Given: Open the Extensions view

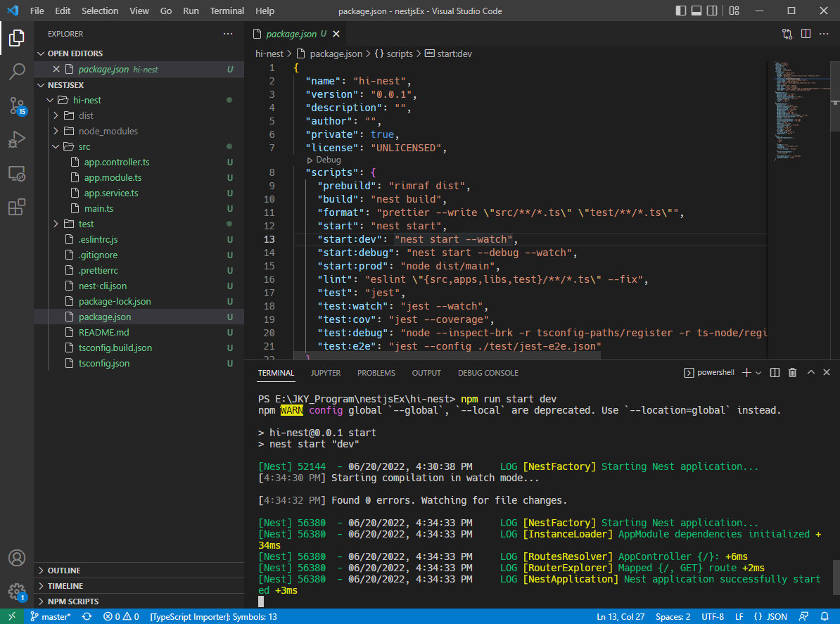Looking at the screenshot, I should 17,208.
